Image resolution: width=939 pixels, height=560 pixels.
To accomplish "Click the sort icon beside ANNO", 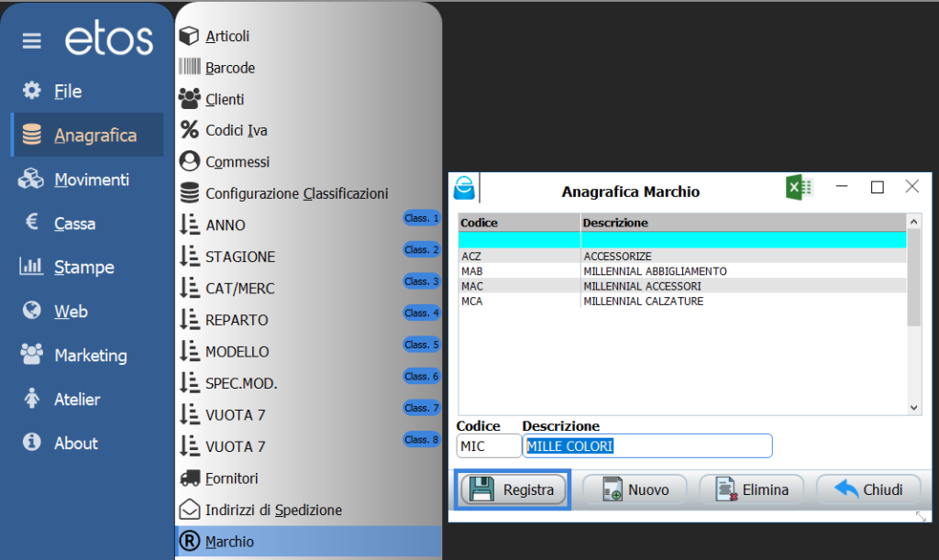I will (x=190, y=225).
